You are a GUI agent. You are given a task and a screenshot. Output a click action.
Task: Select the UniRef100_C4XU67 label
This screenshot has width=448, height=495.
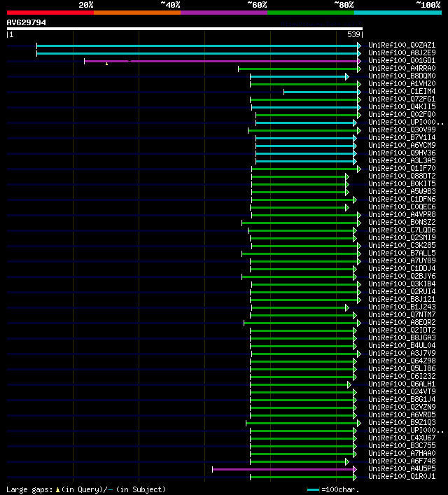(x=402, y=438)
